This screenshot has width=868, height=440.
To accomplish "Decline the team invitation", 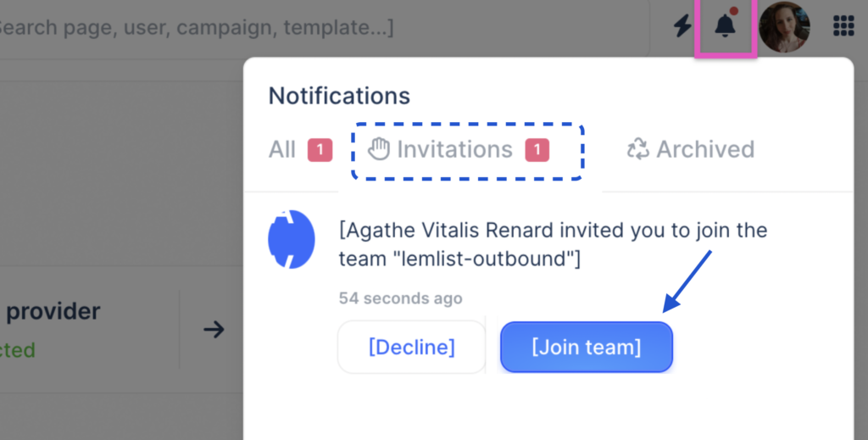I will 412,347.
